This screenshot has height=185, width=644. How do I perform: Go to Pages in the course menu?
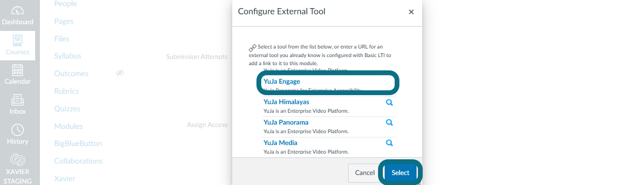pos(64,21)
